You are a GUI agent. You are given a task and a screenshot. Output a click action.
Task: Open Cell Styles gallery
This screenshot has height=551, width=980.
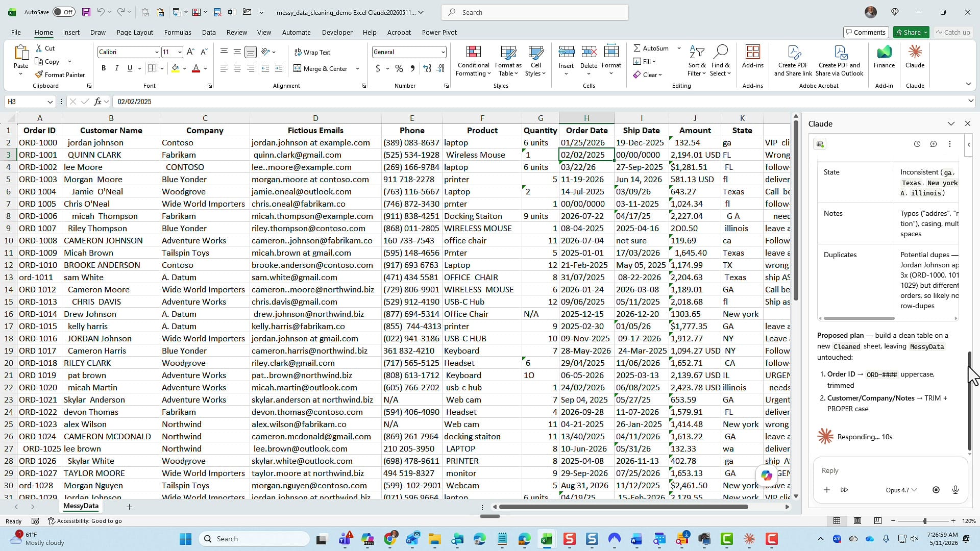pyautogui.click(x=535, y=61)
